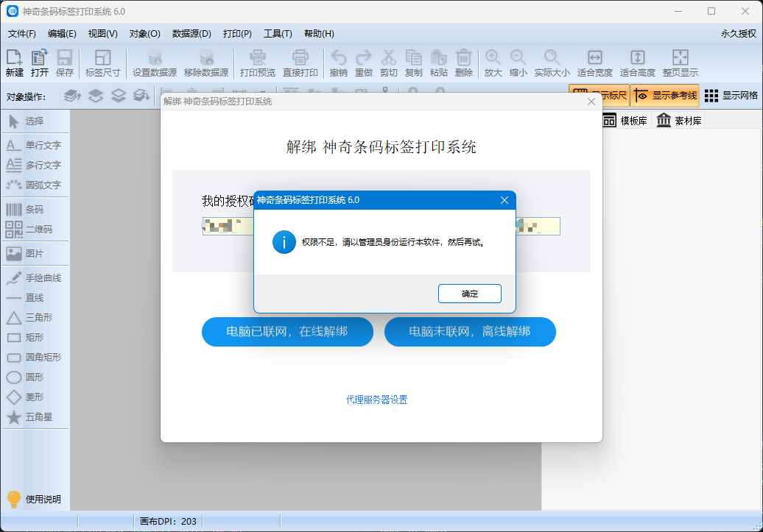Image resolution: width=763 pixels, height=532 pixels.
Task: Click 电脑已联网，在线解绑 button
Action: [x=287, y=332]
